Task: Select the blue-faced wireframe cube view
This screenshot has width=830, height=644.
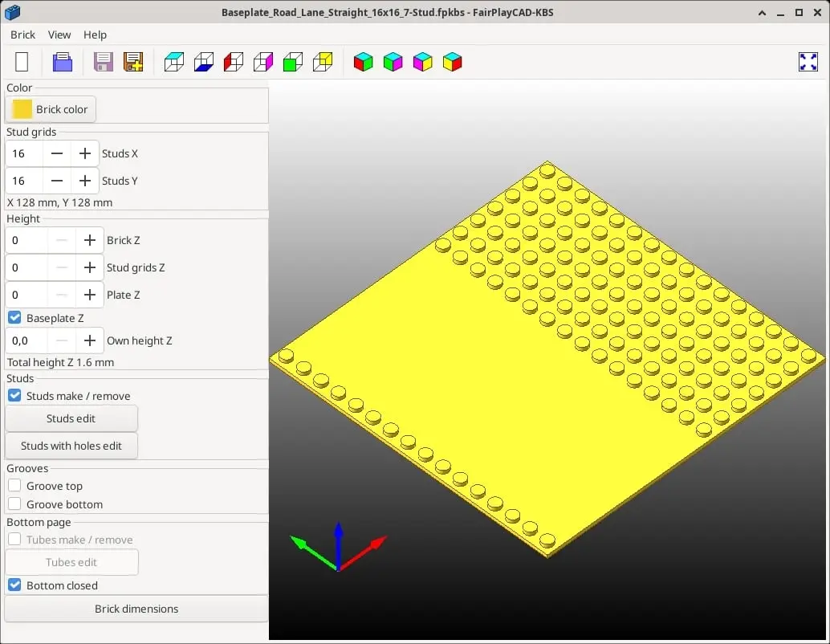Action: [204, 62]
